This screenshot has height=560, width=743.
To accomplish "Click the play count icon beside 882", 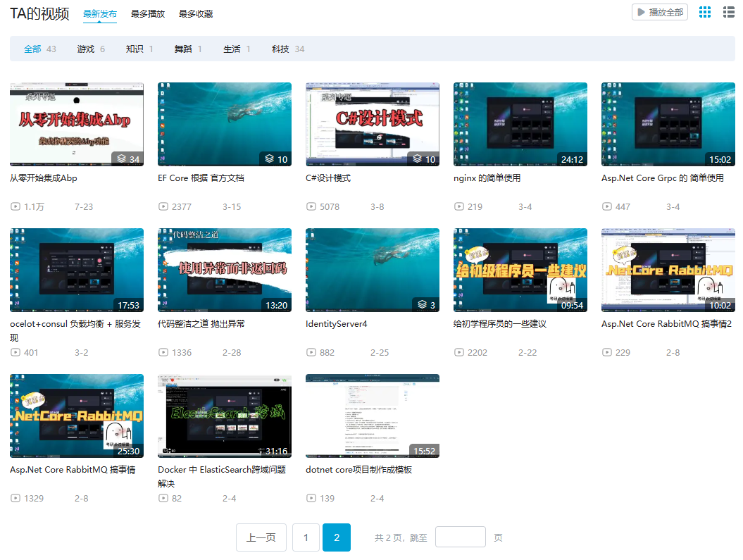I will 311,352.
